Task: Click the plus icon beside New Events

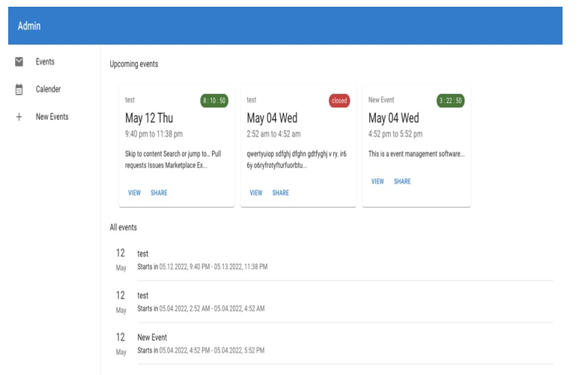Action: pyautogui.click(x=19, y=117)
